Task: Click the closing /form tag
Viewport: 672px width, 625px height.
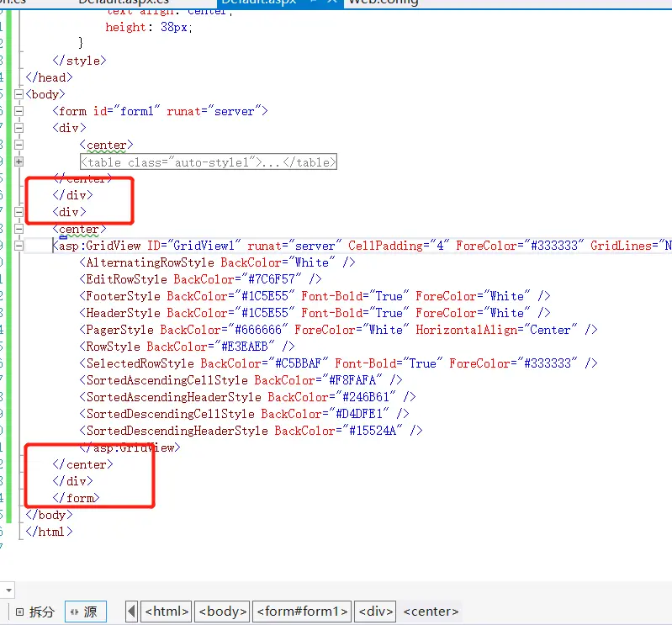Action: 76,498
